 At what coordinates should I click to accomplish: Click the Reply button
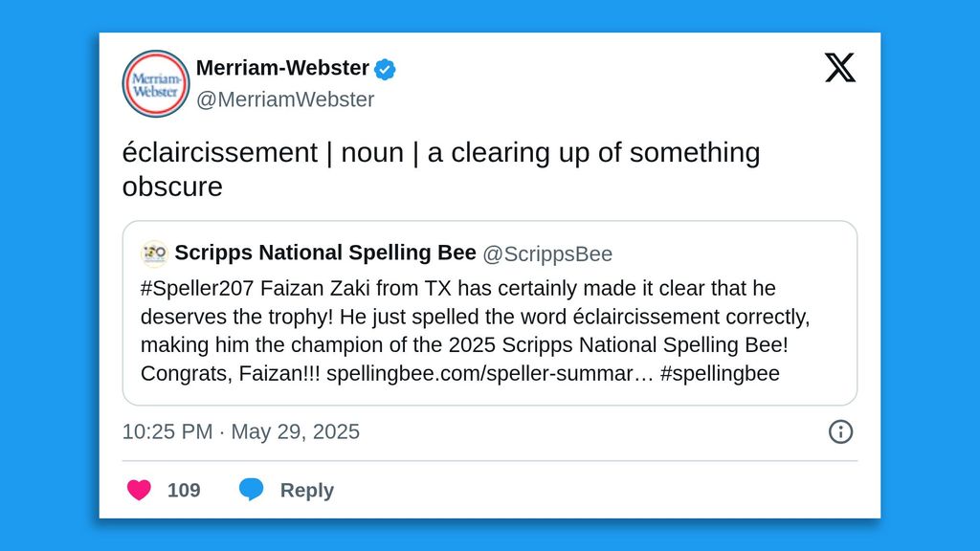pos(303,490)
